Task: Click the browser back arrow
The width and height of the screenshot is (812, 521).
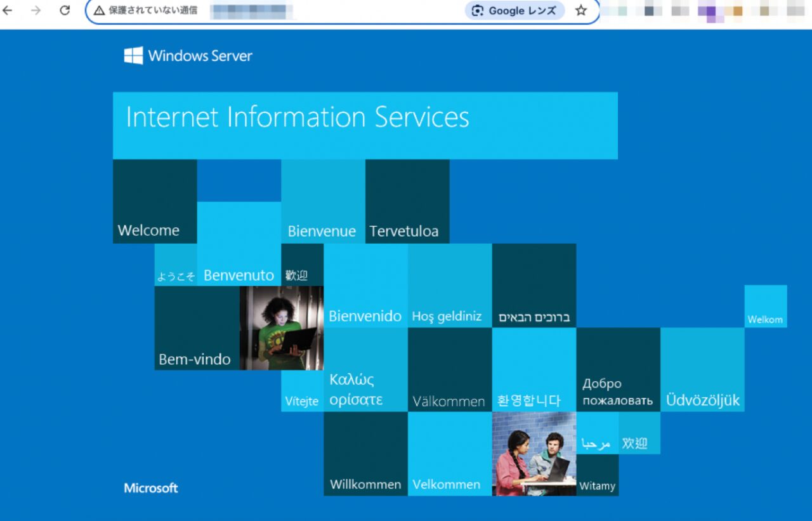Action: coord(8,10)
